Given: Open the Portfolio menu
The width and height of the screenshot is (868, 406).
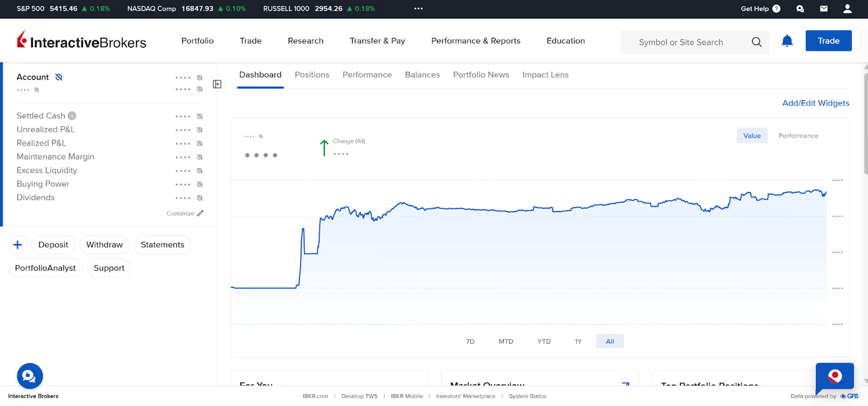Looking at the screenshot, I should click(x=197, y=41).
